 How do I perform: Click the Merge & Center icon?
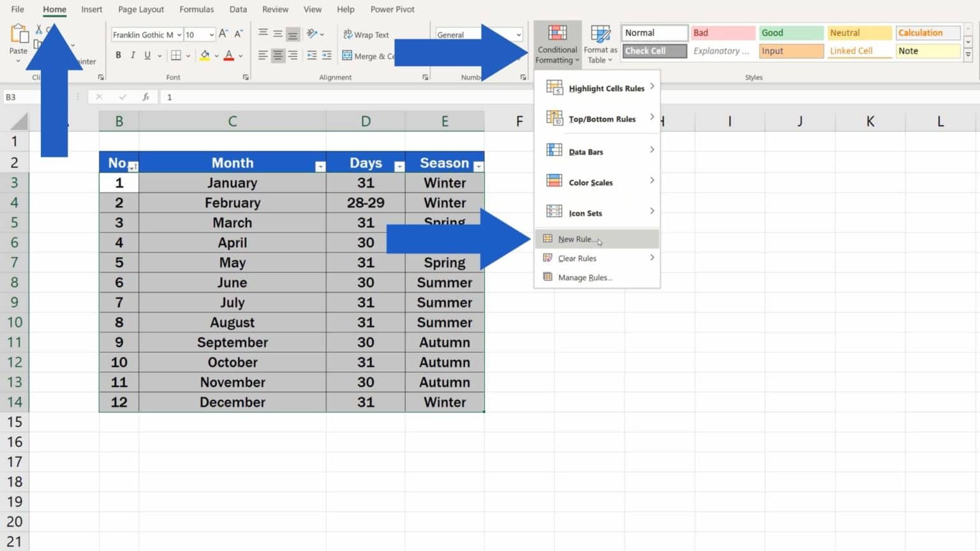pyautogui.click(x=348, y=55)
